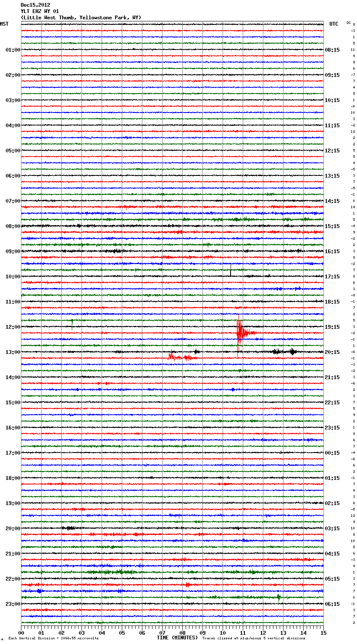Select the 11:15 UTC time label
Image resolution: width=357 pixels, height=644 pixels.
pyautogui.click(x=332, y=126)
